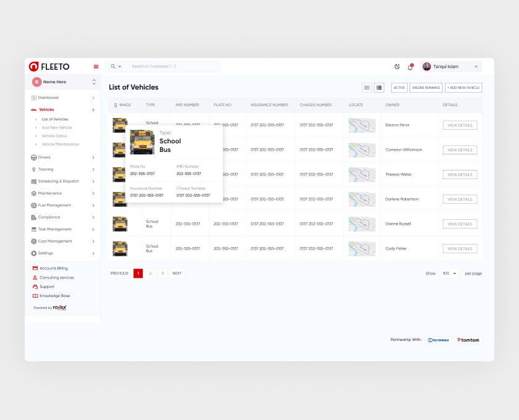519x420 pixels.
Task: Select Vehicle Status submenu item
Action: click(x=54, y=136)
